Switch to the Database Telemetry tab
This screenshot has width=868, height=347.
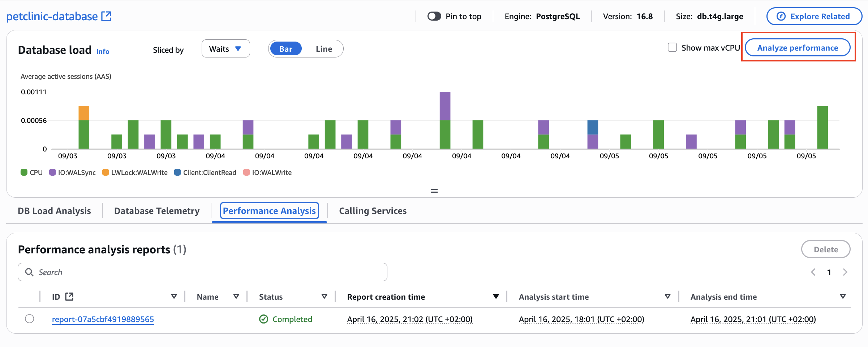pos(157,211)
